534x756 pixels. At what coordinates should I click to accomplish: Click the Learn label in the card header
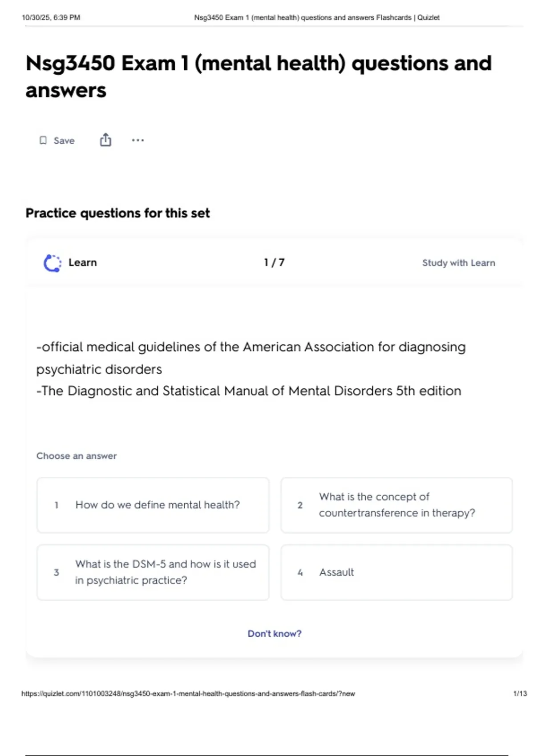click(82, 262)
